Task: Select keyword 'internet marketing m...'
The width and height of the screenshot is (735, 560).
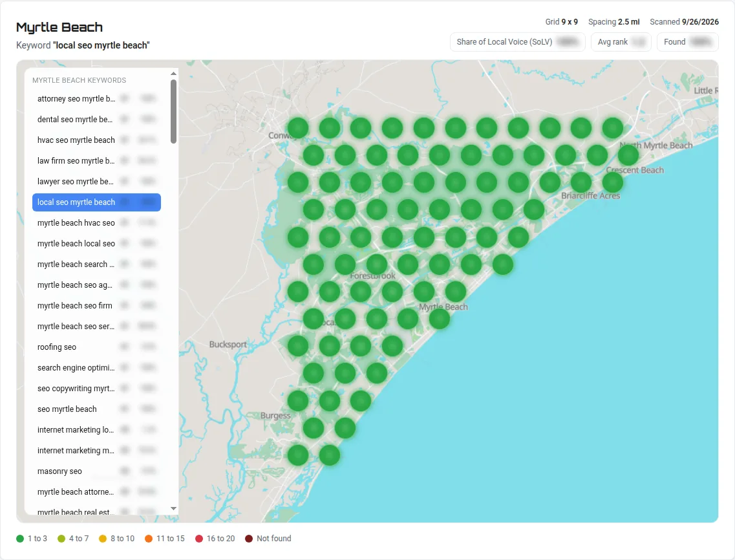Action: [x=96, y=450]
